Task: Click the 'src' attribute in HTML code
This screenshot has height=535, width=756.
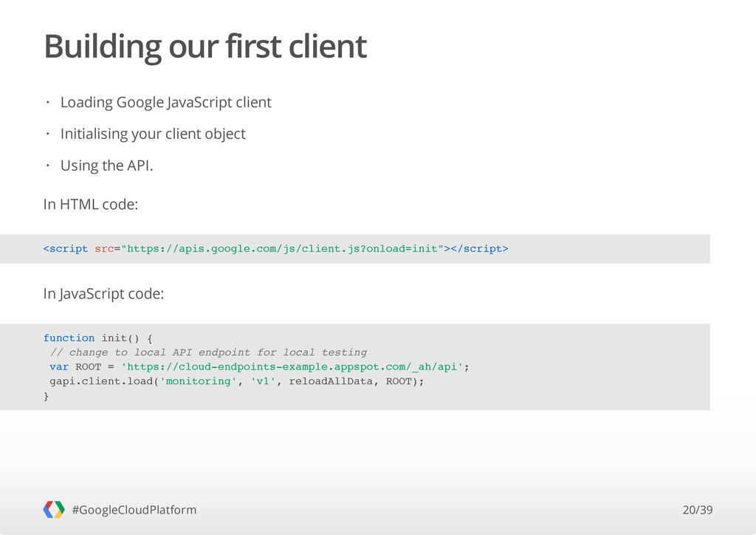Action: [104, 249]
